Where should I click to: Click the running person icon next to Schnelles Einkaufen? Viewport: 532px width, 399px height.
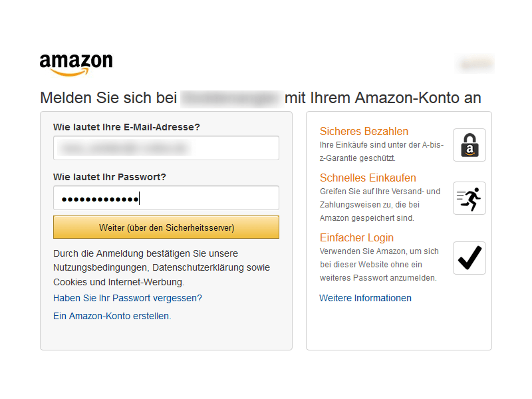pyautogui.click(x=469, y=198)
